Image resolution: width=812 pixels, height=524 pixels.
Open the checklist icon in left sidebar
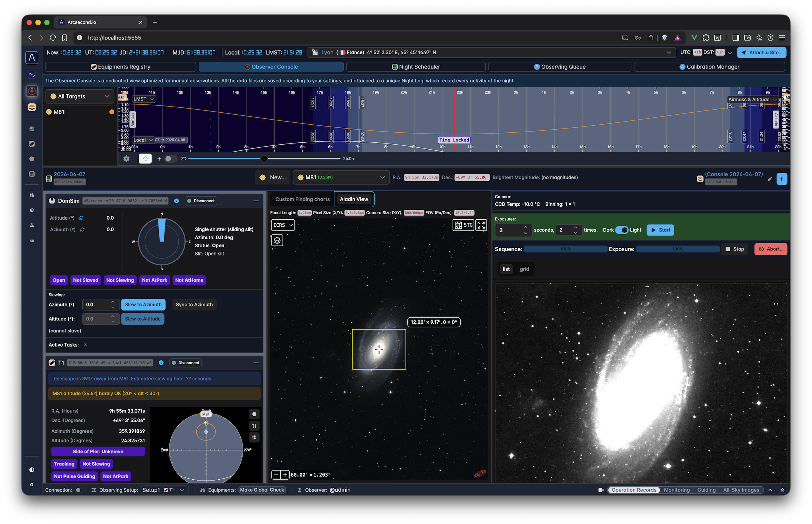coord(32,240)
